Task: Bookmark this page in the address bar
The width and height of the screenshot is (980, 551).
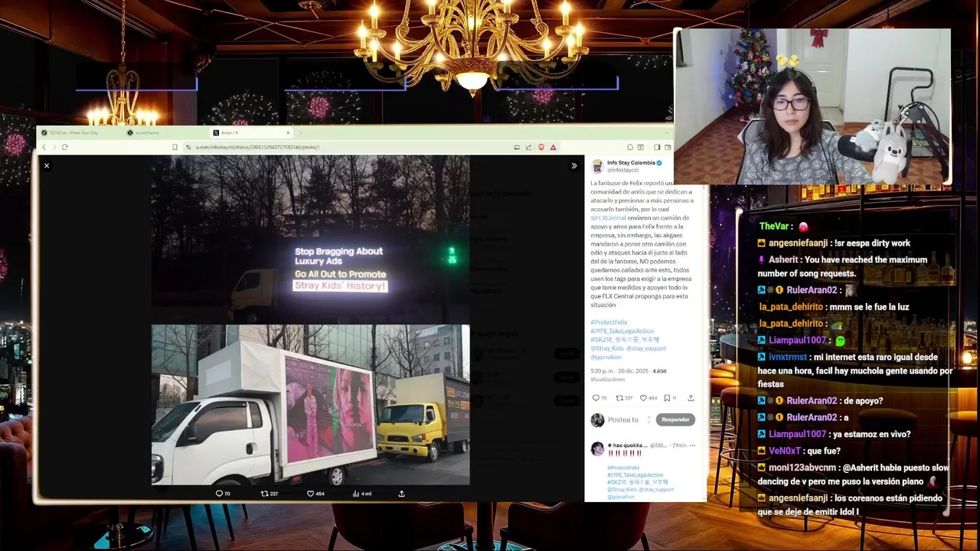Action: point(175,147)
